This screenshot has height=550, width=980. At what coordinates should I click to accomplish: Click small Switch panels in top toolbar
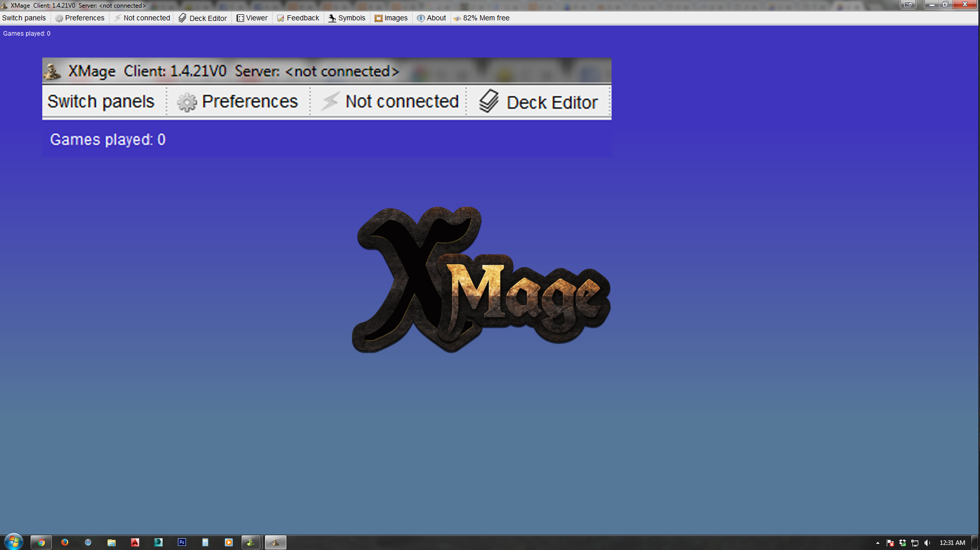coord(24,18)
